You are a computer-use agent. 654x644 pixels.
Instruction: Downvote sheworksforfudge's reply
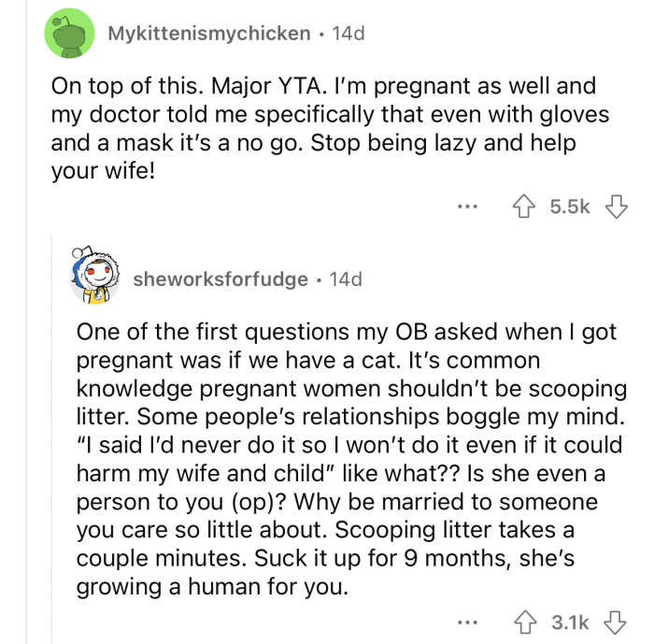pos(615,623)
